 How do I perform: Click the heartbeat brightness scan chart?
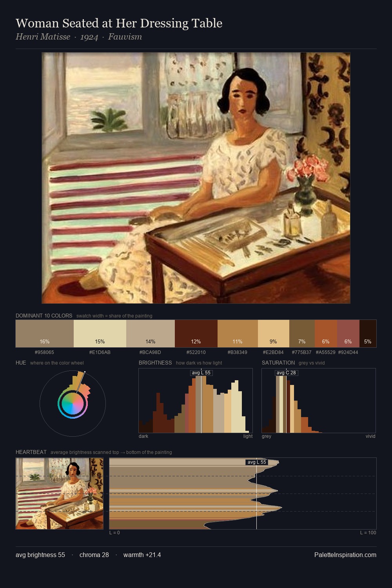[x=243, y=494]
